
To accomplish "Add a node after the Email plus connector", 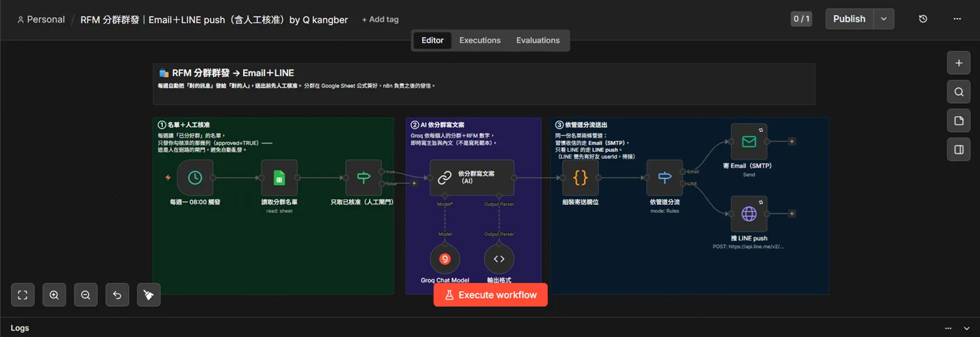I will 792,141.
